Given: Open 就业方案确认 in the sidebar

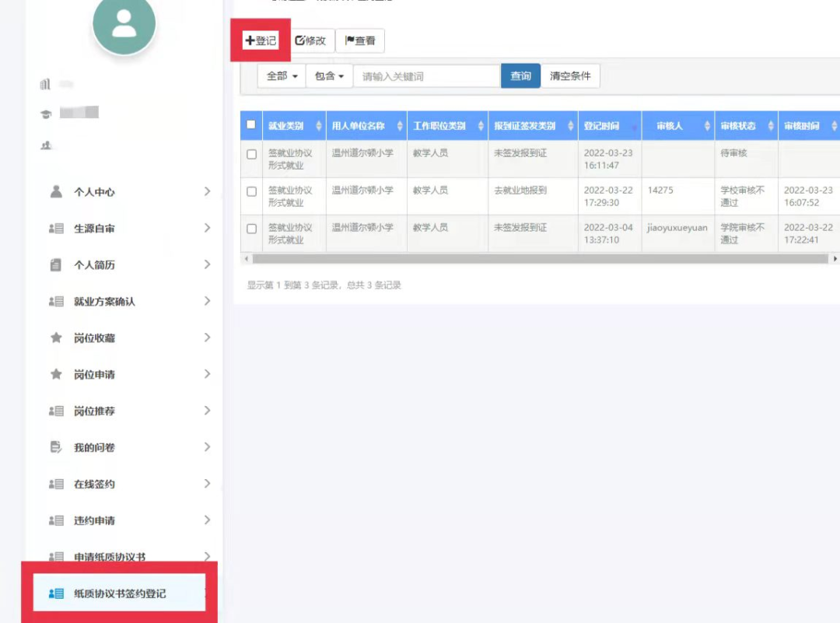Looking at the screenshot, I should (x=104, y=301).
